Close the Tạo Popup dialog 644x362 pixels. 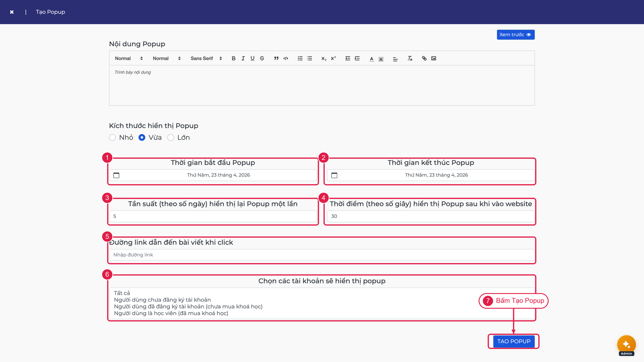coord(12,12)
